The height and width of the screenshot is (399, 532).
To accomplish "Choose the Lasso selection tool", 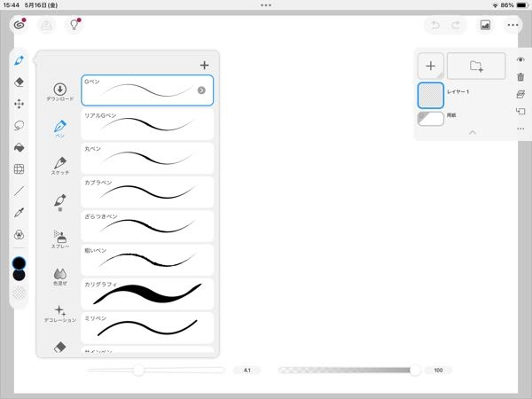I will click(x=20, y=125).
